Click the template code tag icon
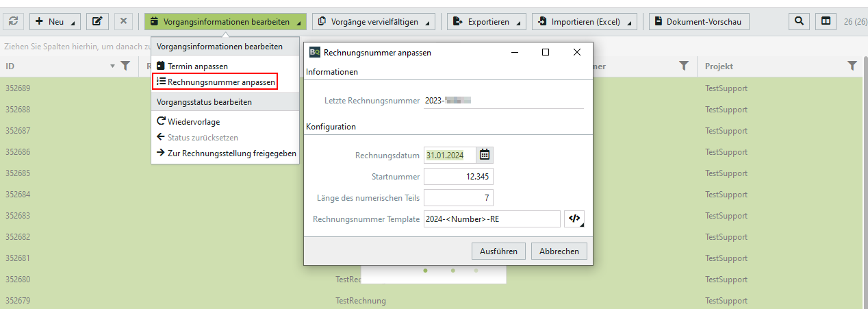The image size is (868, 309). point(574,219)
